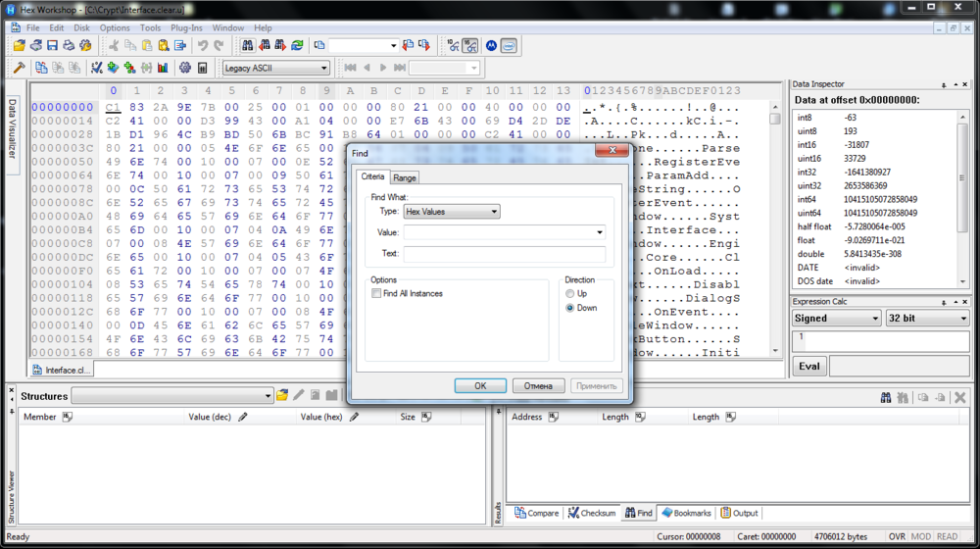
Task: Click the Save disk icon
Action: click(x=52, y=45)
